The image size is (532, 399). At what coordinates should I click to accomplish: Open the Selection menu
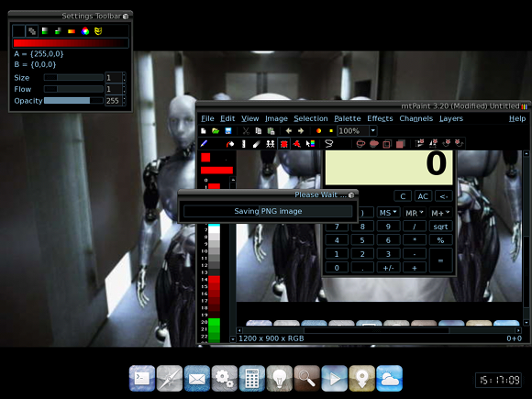[x=311, y=118]
